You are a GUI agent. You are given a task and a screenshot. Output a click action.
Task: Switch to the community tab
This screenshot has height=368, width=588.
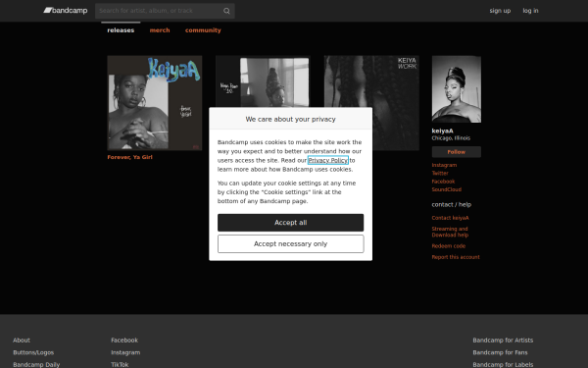(203, 30)
